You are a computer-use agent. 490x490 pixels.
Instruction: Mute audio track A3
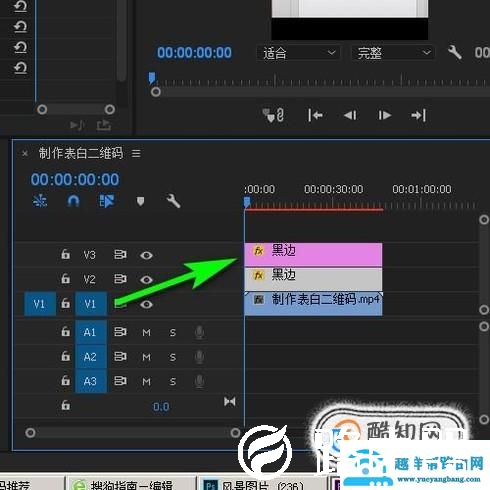(146, 382)
